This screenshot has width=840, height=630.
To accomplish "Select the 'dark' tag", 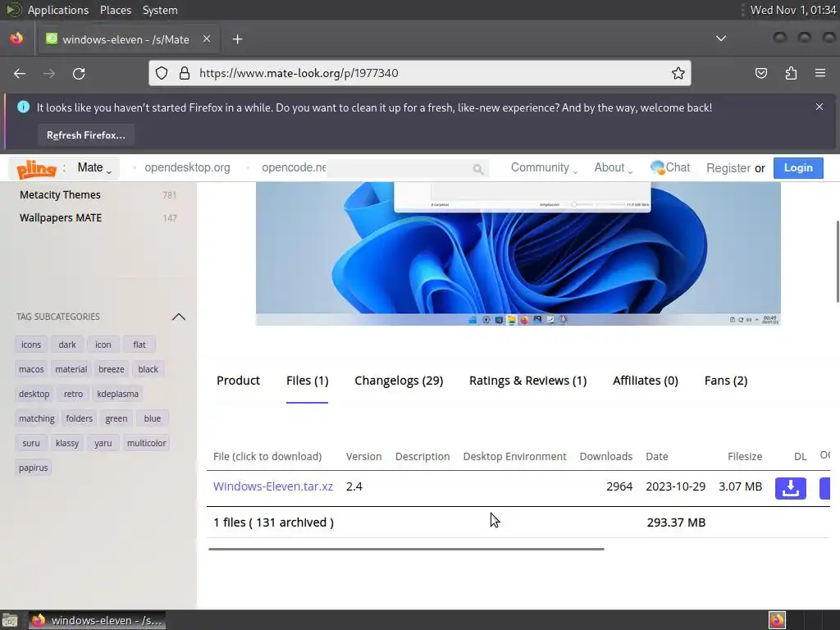I will tap(67, 345).
